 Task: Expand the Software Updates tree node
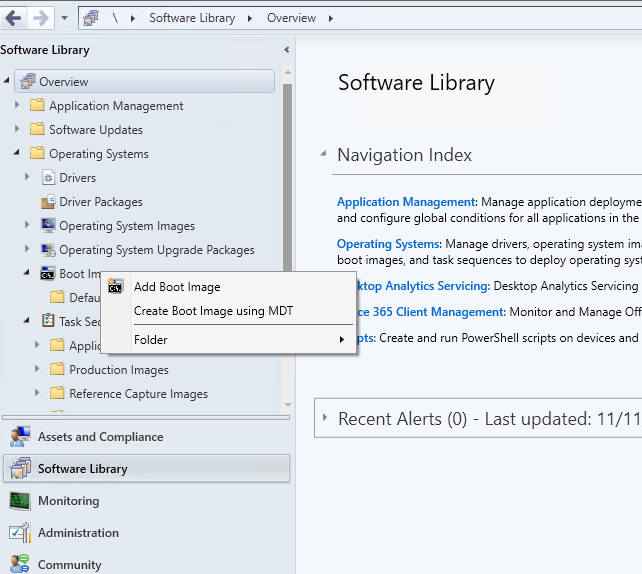(17, 130)
